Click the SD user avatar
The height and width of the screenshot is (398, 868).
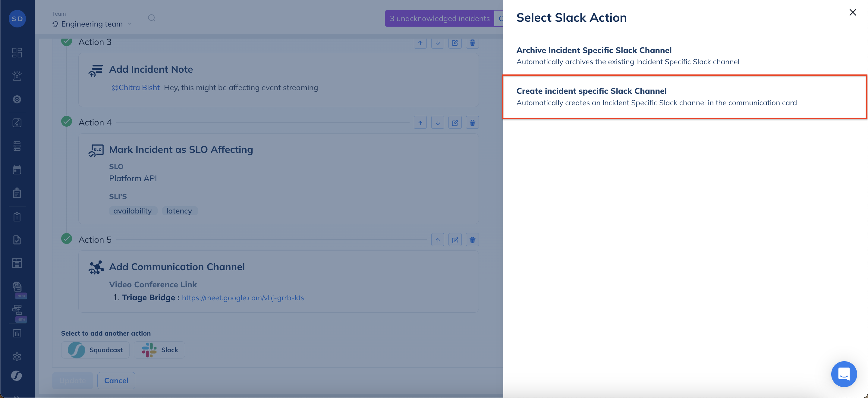[x=17, y=18]
